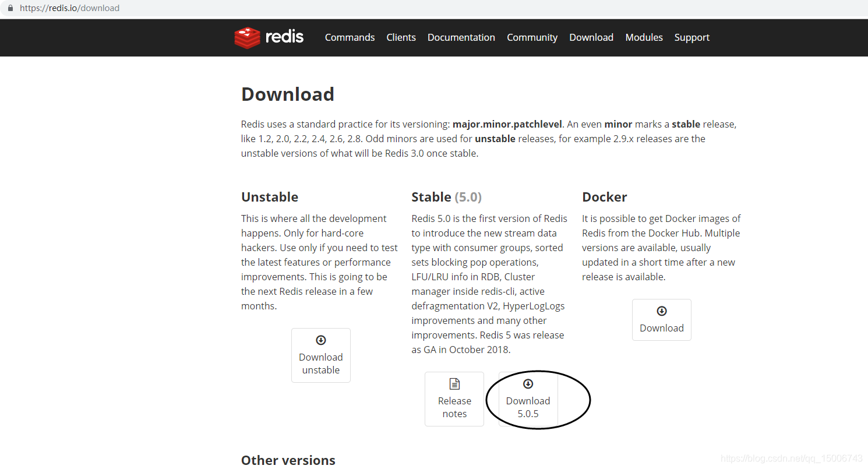The image size is (868, 469).
Task: Click the 'Other versions' heading
Action: pos(288,460)
